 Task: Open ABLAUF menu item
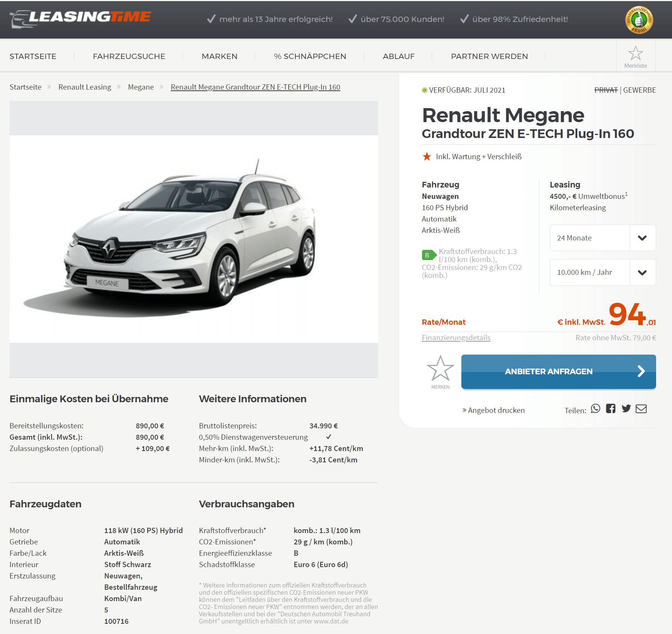pos(399,56)
